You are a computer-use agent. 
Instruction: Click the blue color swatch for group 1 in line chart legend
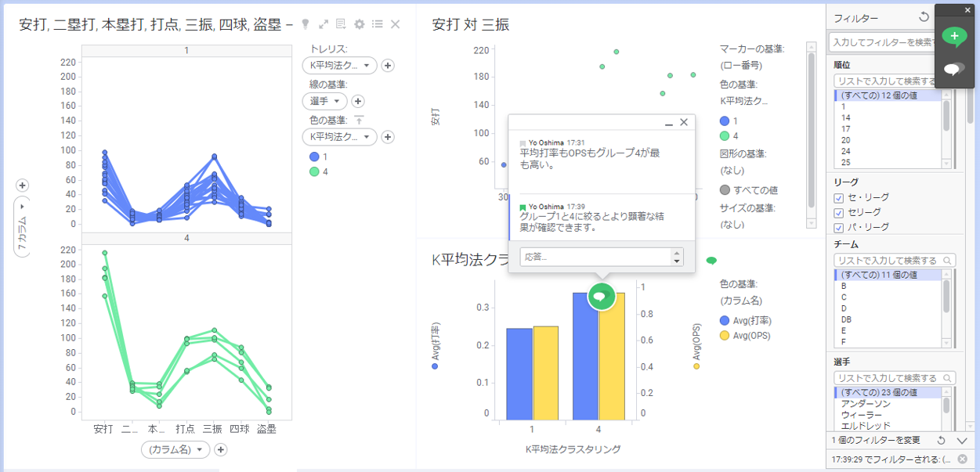point(313,156)
